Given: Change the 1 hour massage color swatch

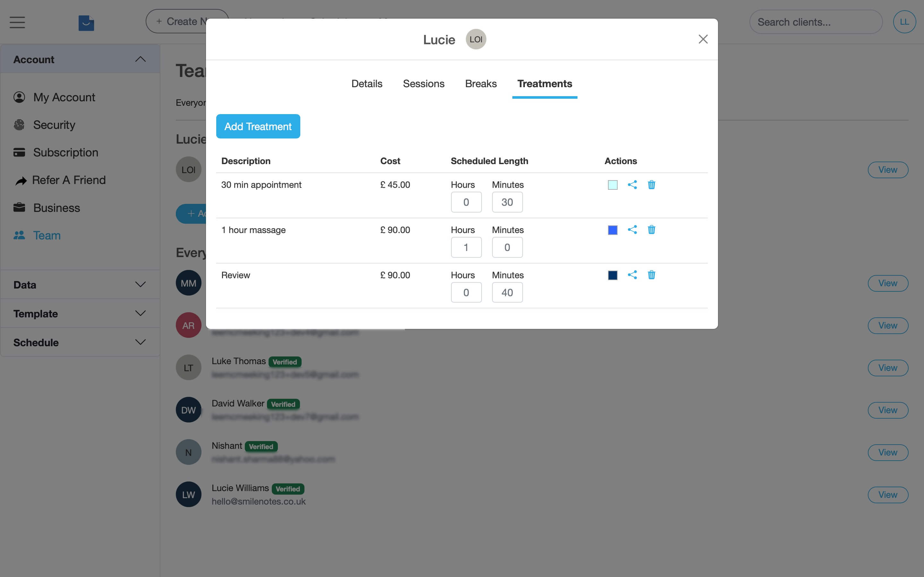Looking at the screenshot, I should (x=612, y=229).
